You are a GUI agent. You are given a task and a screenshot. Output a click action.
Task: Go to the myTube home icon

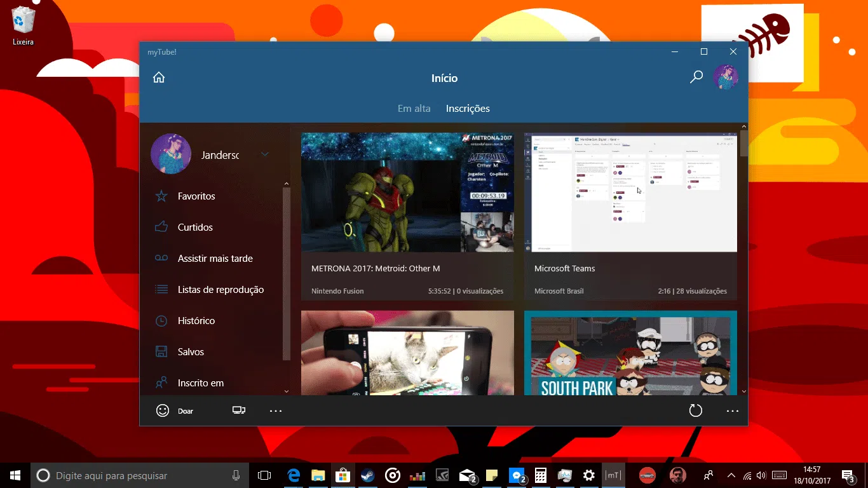[x=159, y=78]
